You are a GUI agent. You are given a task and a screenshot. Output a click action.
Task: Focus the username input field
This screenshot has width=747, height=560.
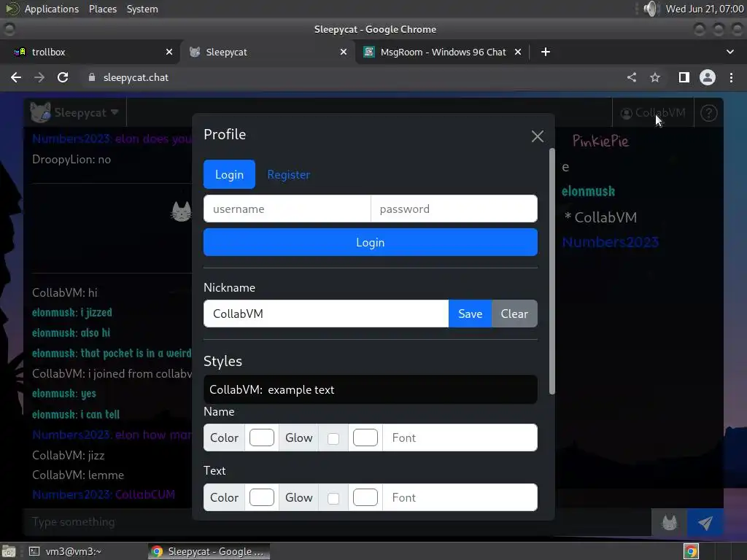click(x=287, y=209)
